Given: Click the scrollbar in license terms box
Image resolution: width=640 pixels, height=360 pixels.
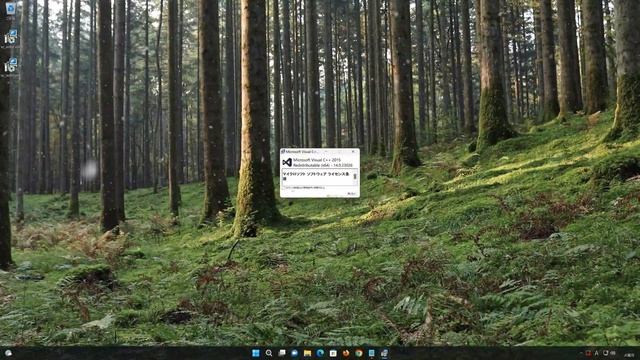Looking at the screenshot, I should (355, 176).
